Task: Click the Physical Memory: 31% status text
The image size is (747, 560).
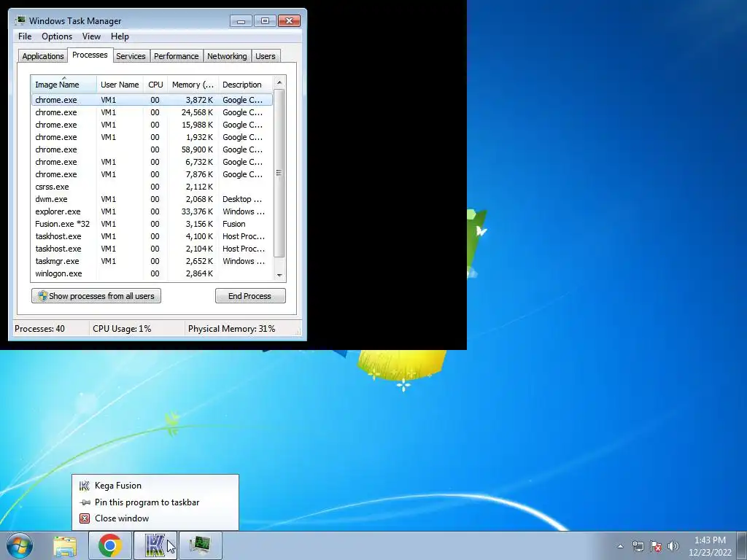Action: (231, 329)
